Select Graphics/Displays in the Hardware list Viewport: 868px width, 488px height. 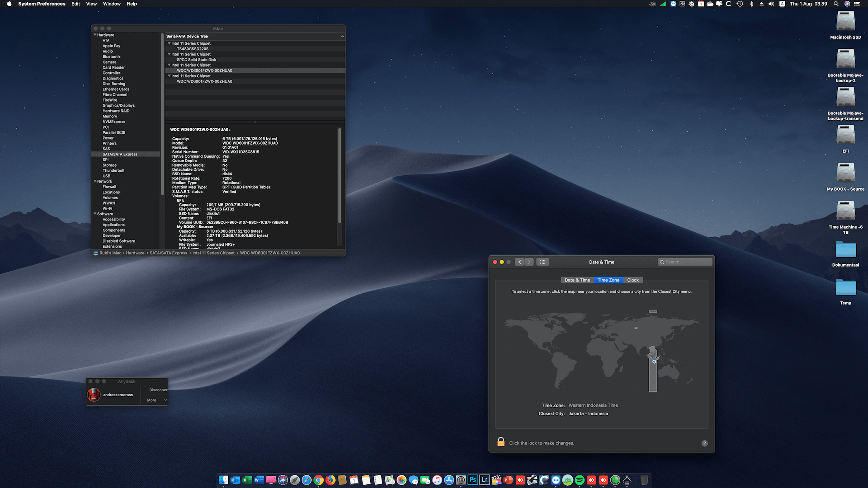[118, 105]
